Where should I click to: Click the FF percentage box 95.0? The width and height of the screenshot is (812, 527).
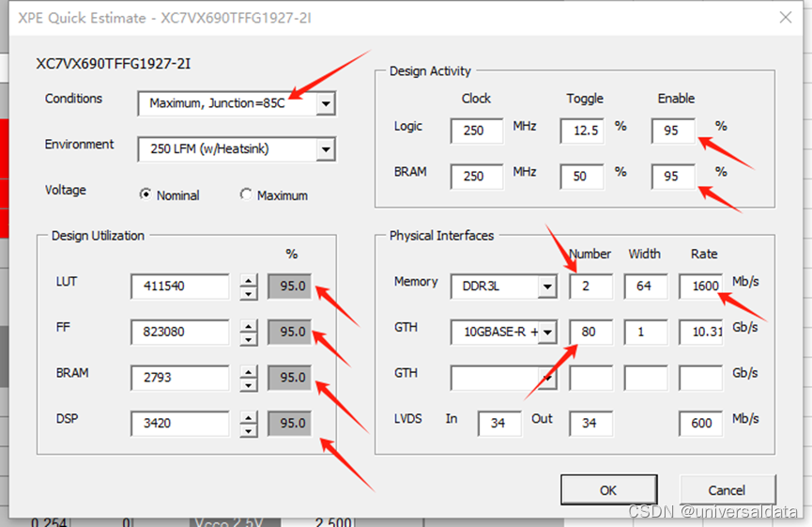click(x=290, y=332)
